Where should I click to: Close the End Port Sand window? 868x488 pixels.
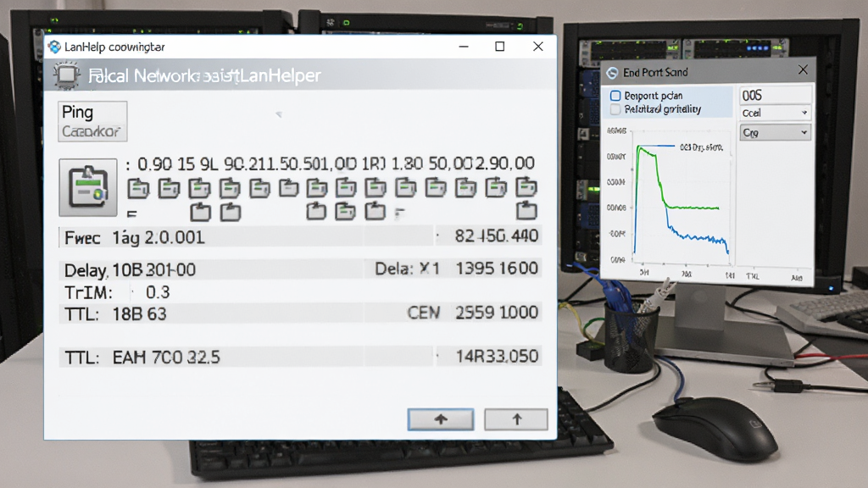pyautogui.click(x=803, y=69)
